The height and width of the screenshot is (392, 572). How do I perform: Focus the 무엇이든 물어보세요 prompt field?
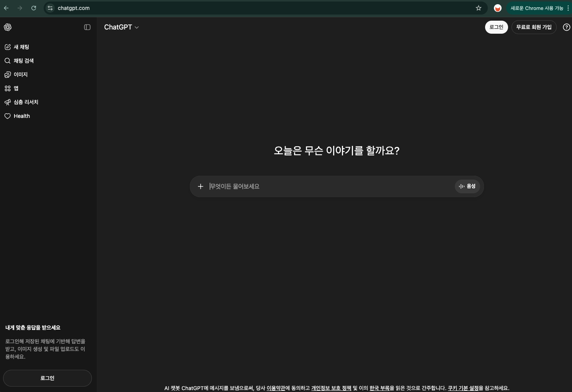[331, 186]
